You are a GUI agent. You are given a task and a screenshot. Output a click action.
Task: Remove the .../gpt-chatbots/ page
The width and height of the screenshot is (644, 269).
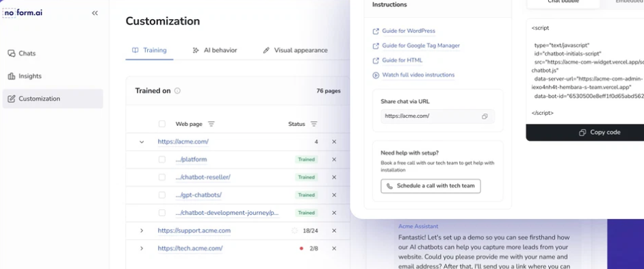tap(334, 195)
